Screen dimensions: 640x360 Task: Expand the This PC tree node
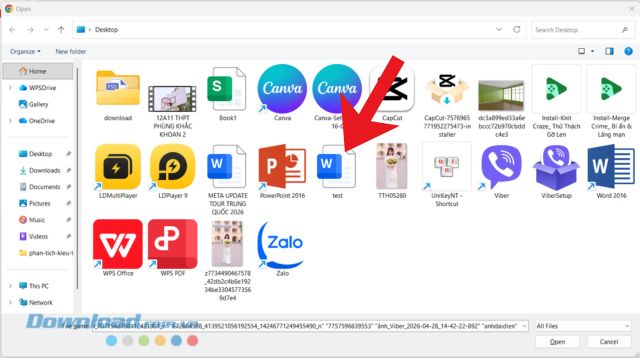click(10, 286)
